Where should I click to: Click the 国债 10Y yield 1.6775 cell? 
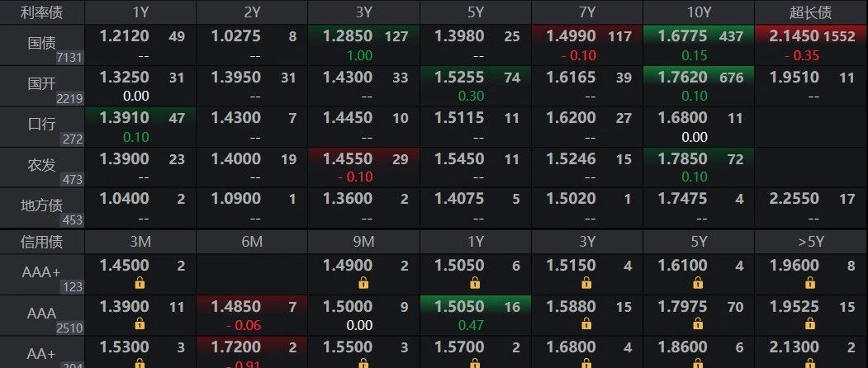click(x=699, y=45)
